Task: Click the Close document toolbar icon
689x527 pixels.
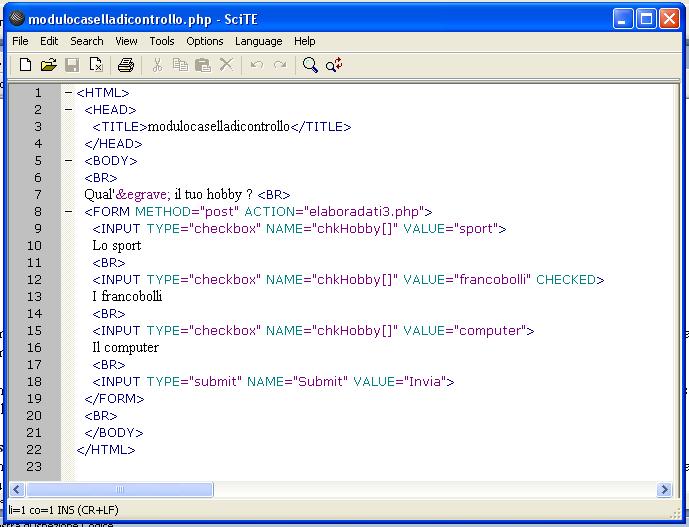Action: point(96,65)
